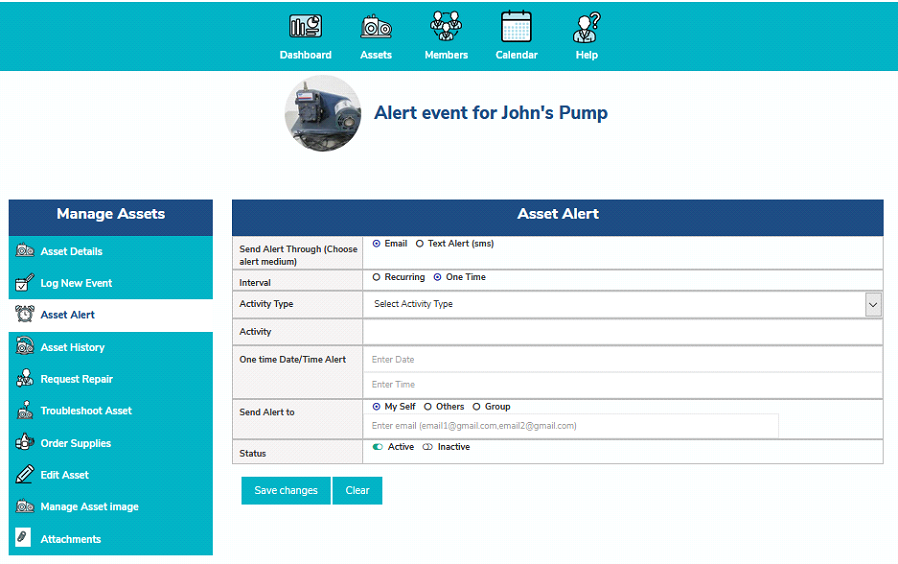898x564 pixels.
Task: Open the Dashboard icon in top navigation
Action: [305, 27]
